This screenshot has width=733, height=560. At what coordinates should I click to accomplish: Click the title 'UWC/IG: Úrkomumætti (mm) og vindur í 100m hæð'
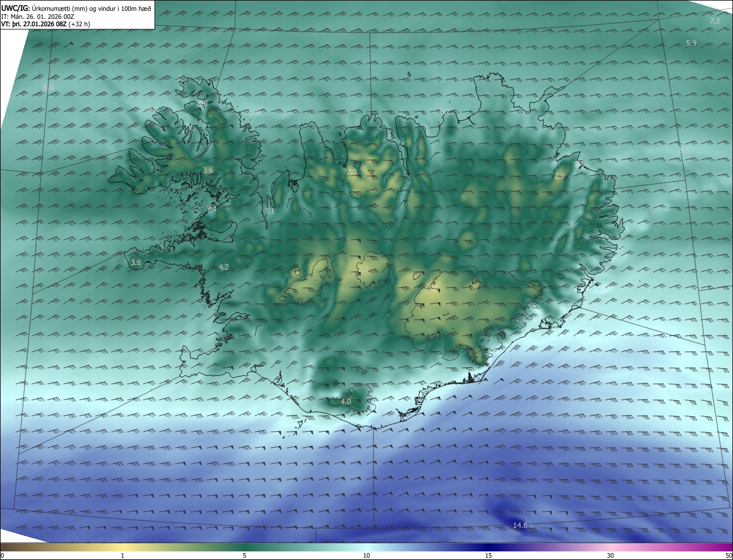click(x=76, y=9)
